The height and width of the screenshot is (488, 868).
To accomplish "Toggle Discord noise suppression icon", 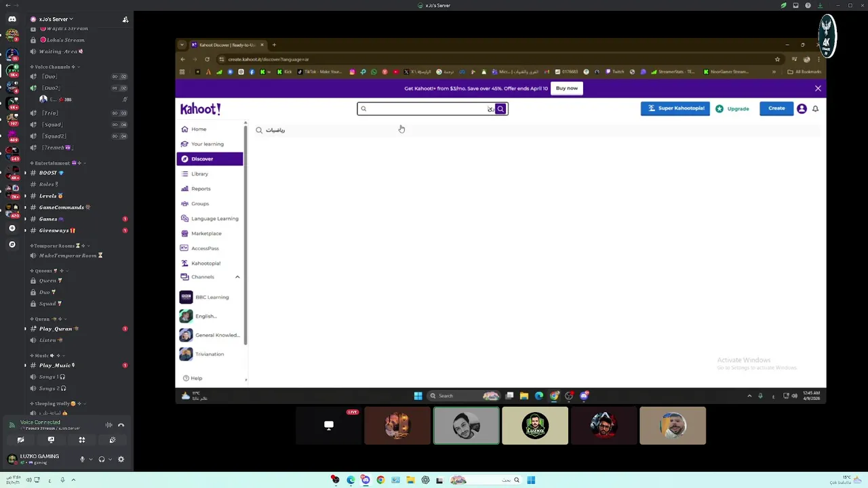I will (108, 425).
